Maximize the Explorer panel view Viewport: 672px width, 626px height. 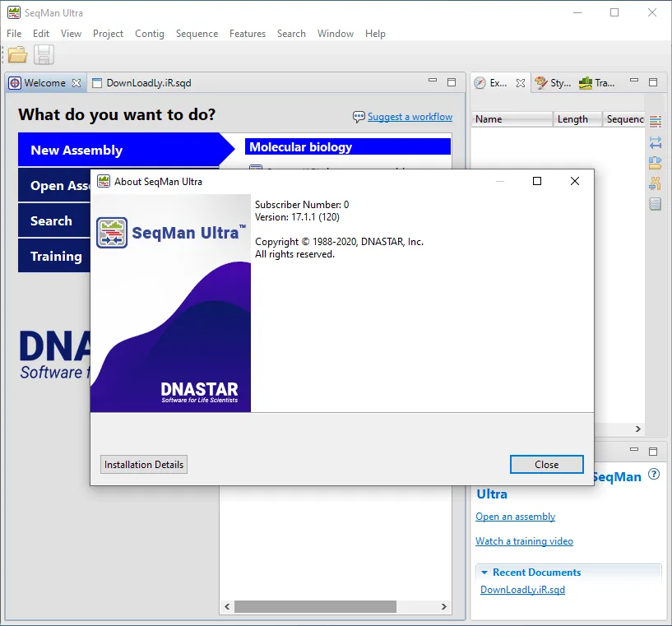click(x=653, y=82)
